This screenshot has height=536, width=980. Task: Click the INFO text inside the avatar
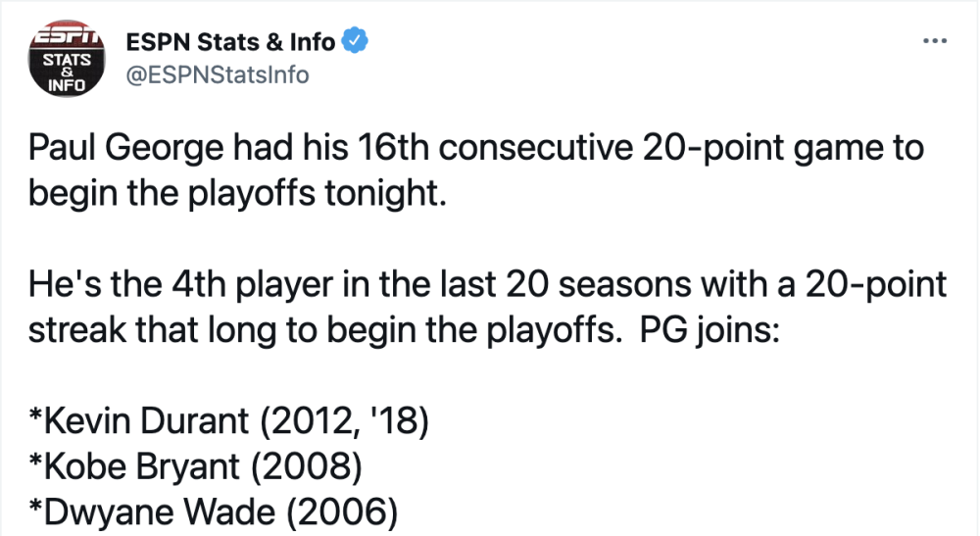coord(67,84)
